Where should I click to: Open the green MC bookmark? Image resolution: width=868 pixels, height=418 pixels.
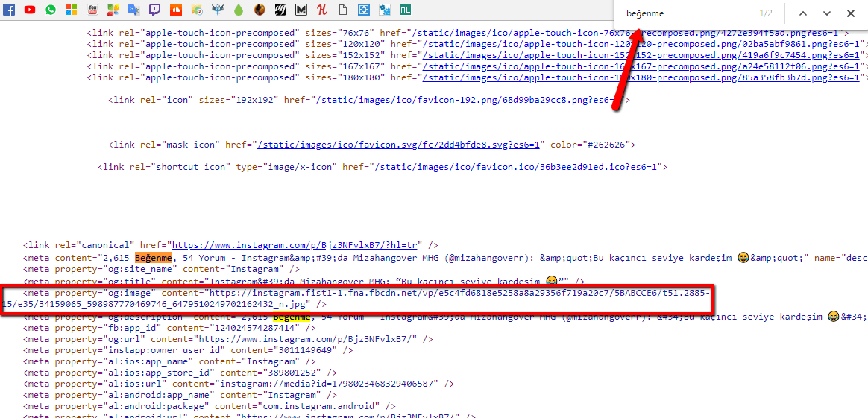(406, 10)
